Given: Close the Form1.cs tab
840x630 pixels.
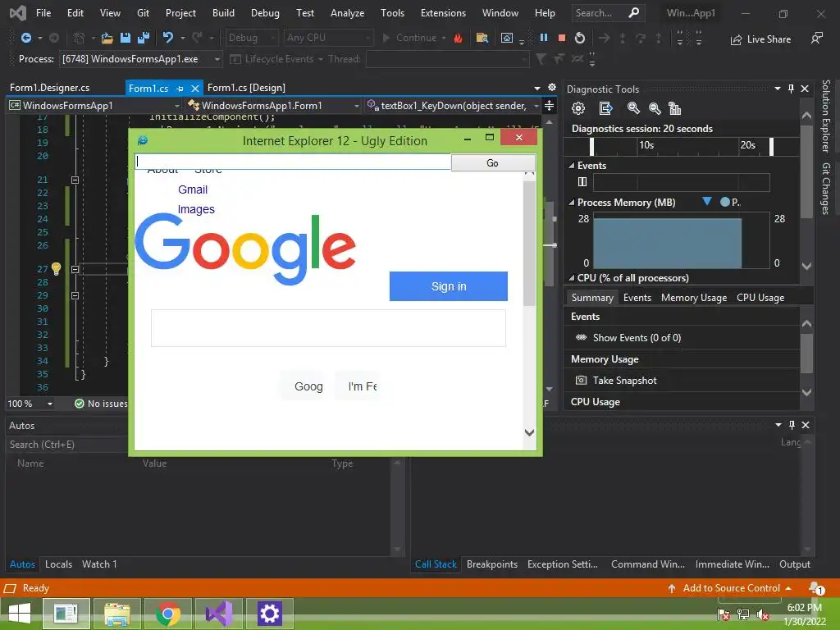Looking at the screenshot, I should [x=195, y=89].
